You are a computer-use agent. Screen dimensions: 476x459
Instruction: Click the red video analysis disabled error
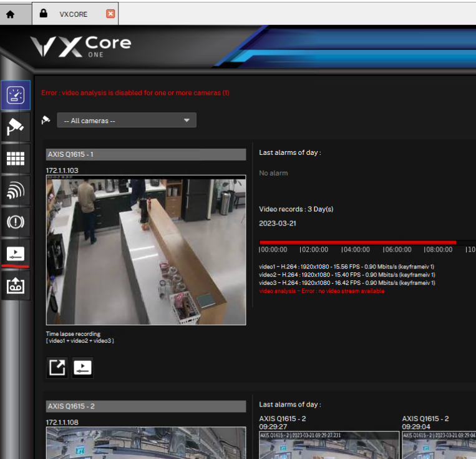point(135,92)
